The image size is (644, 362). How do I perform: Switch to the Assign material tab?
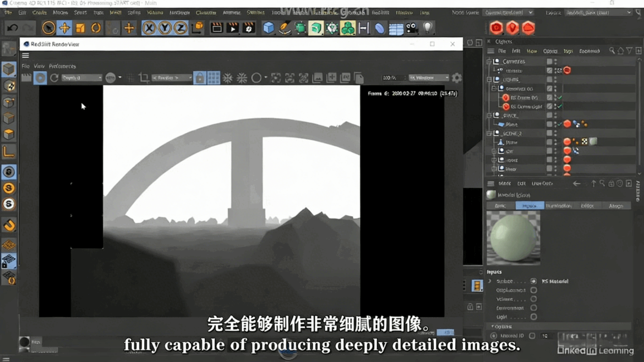pos(615,206)
